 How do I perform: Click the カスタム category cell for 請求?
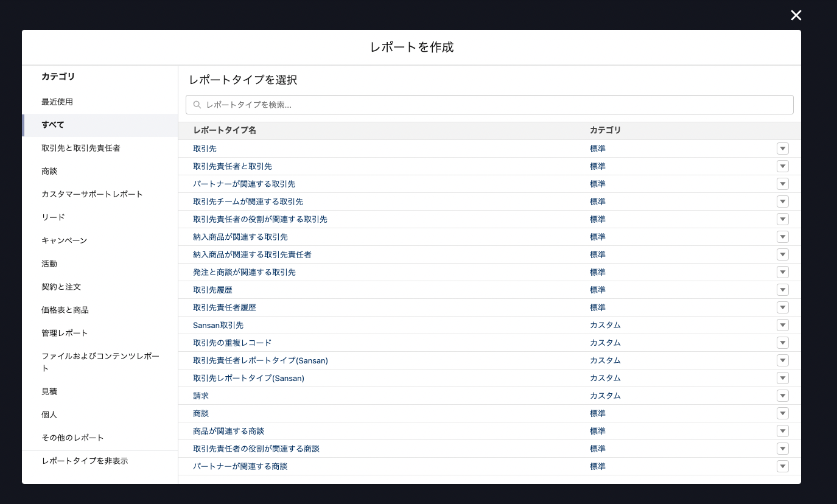(605, 396)
